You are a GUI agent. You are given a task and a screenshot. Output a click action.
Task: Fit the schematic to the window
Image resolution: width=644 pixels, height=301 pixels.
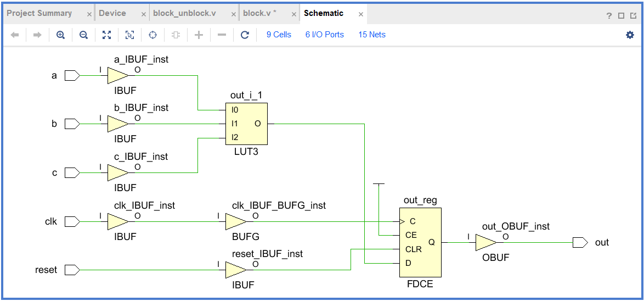[106, 35]
